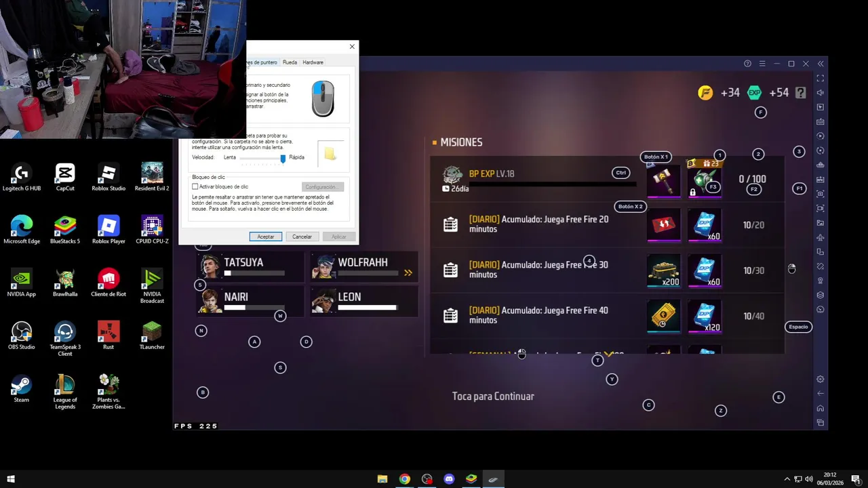
Task: Select the Brawlhalla desktop icon
Action: [65, 283]
